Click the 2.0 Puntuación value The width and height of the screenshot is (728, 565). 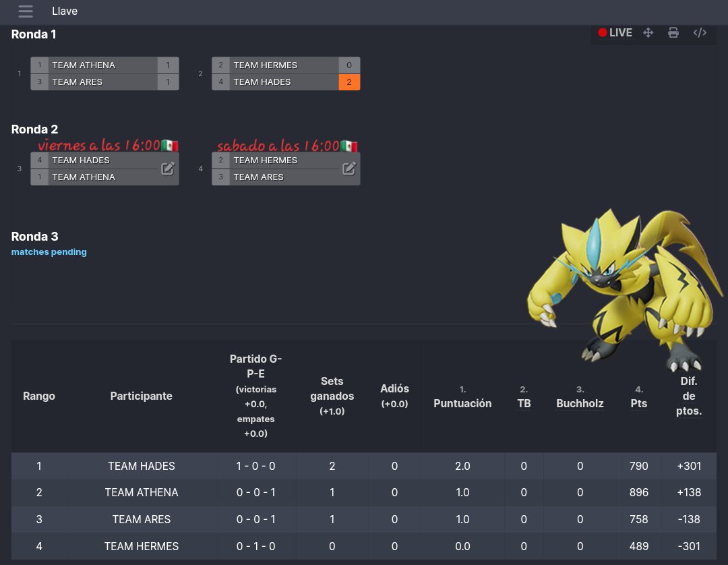tap(462, 466)
